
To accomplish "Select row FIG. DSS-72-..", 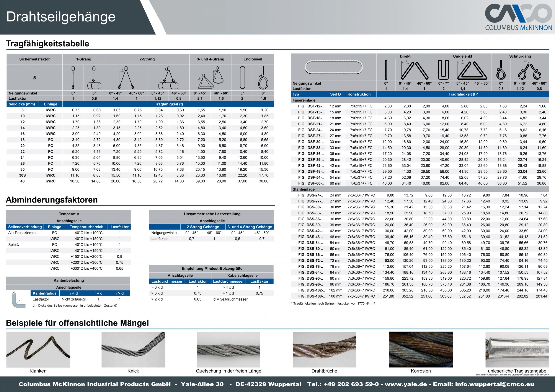I will (x=420, y=261).
